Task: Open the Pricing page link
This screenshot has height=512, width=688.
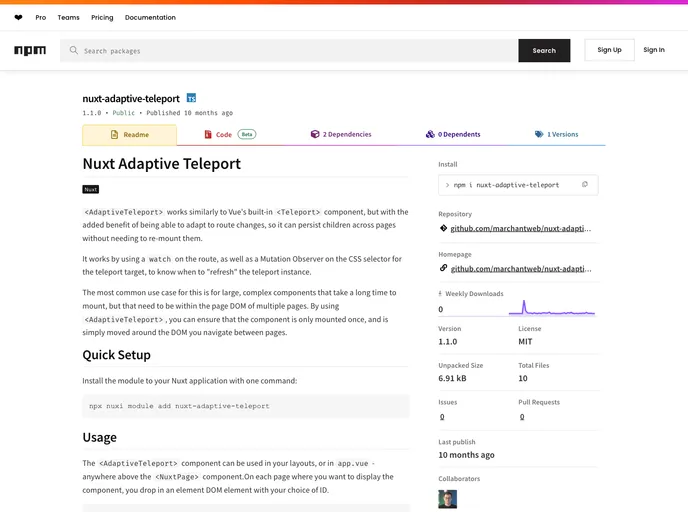Action: [102, 18]
